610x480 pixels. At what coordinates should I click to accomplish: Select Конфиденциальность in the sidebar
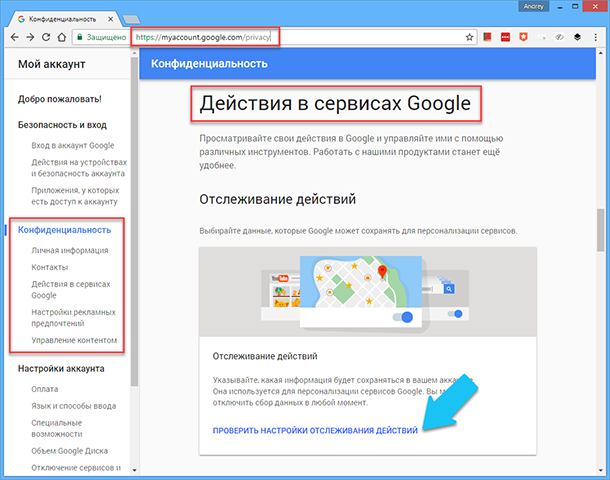pos(65,230)
